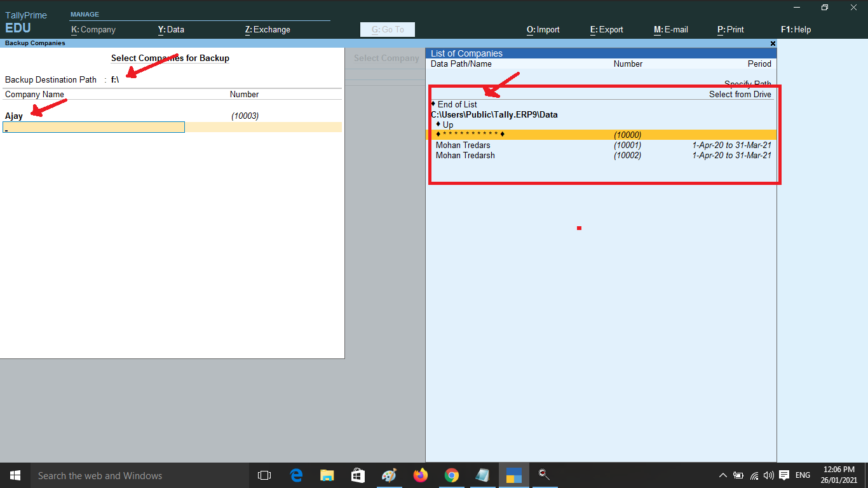Open the notepad-style app on the taskbar

click(x=482, y=475)
